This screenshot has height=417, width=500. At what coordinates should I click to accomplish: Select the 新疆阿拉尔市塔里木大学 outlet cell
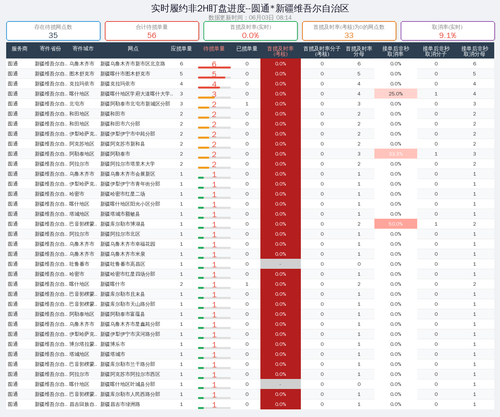click(128, 164)
